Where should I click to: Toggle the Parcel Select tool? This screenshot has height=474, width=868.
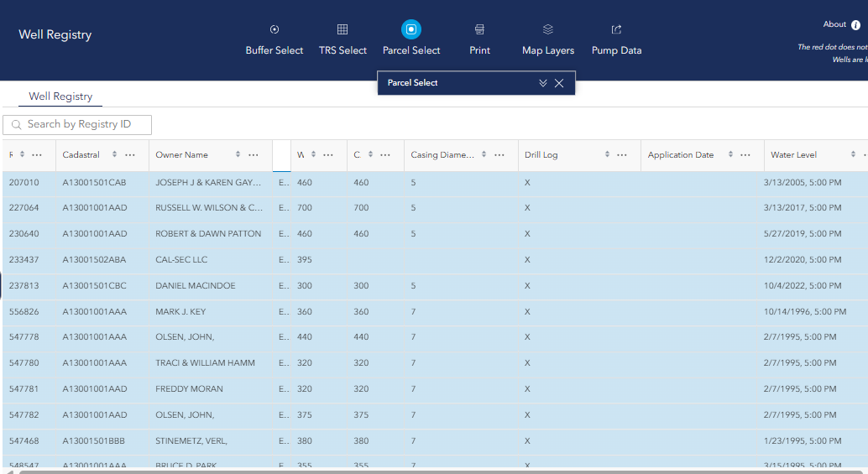pos(411,30)
